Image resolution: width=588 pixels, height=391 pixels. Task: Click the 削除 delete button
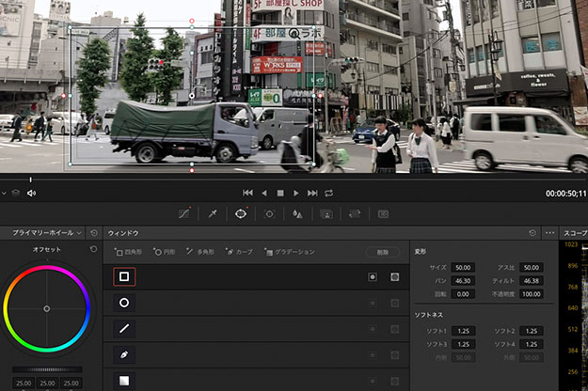tap(382, 252)
